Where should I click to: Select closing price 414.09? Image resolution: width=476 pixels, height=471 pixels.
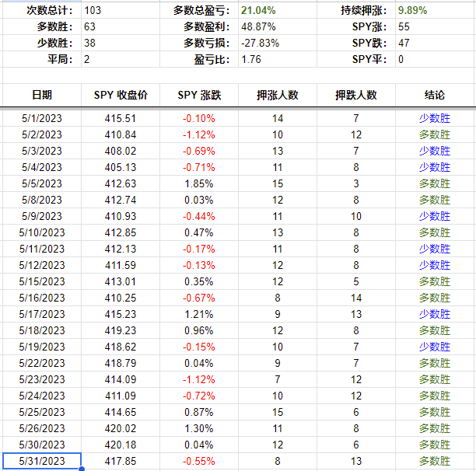tap(121, 380)
